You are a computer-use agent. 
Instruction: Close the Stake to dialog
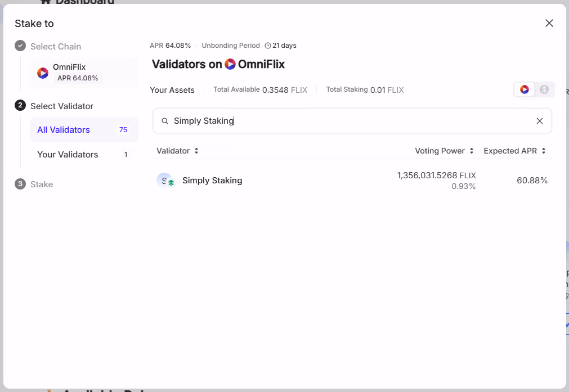(549, 23)
